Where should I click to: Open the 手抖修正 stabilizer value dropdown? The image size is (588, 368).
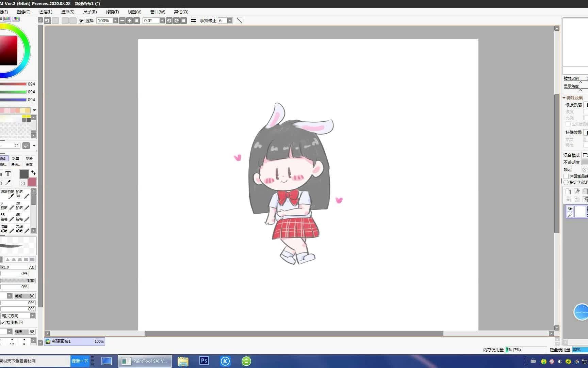[230, 21]
